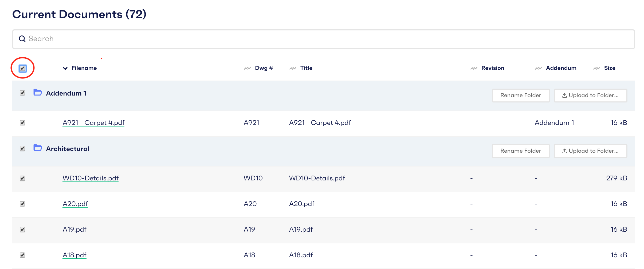Click the WD10 drawing number cell
Image resolution: width=644 pixels, height=269 pixels.
pos(253,178)
